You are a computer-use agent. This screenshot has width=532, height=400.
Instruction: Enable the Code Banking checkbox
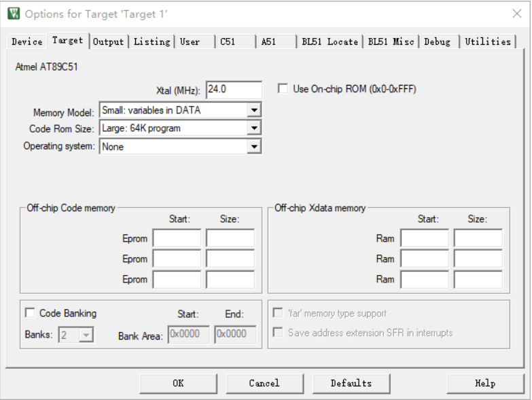point(30,312)
